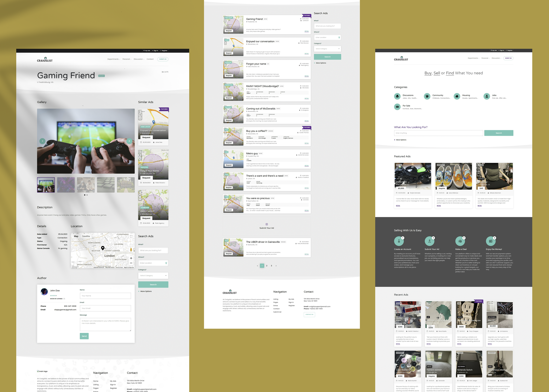Click Search button on home page
Screen dimensions: 549x392
point(499,133)
